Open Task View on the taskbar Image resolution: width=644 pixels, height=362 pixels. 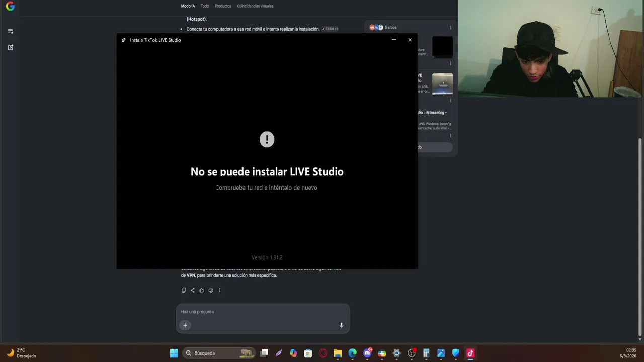[264, 353]
